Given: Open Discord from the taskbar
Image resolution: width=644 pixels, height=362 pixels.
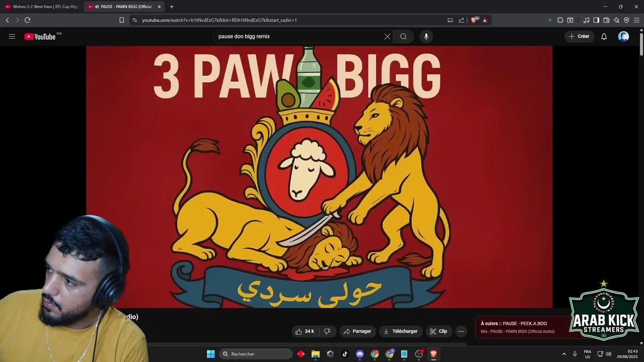Looking at the screenshot, I should point(360,354).
